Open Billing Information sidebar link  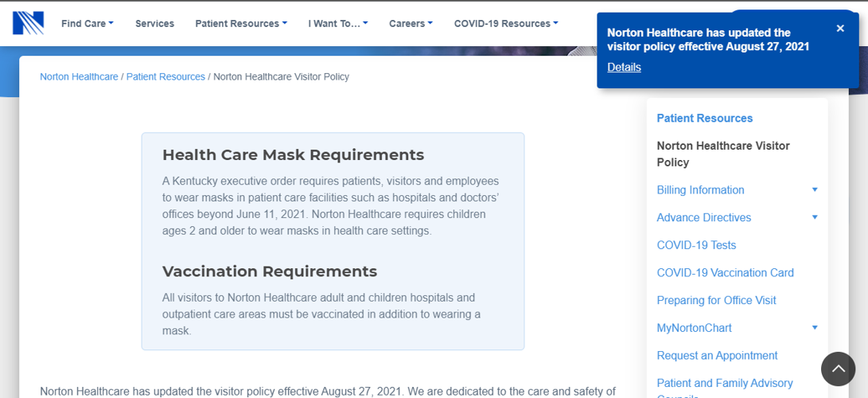pyautogui.click(x=700, y=190)
